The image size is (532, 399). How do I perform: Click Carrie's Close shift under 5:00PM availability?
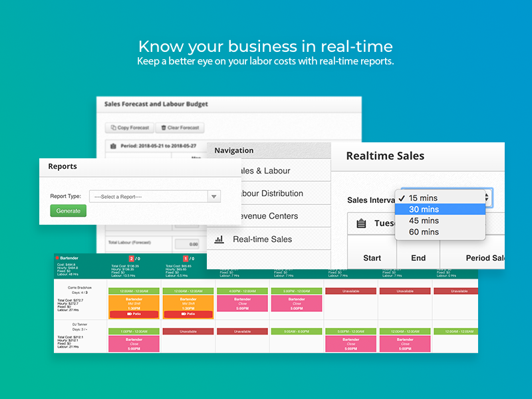tap(297, 304)
